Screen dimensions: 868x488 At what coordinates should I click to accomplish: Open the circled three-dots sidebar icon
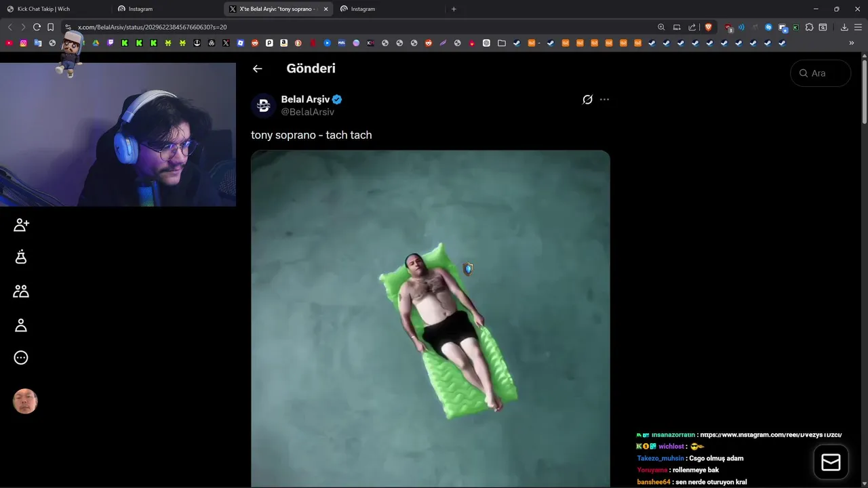21,358
